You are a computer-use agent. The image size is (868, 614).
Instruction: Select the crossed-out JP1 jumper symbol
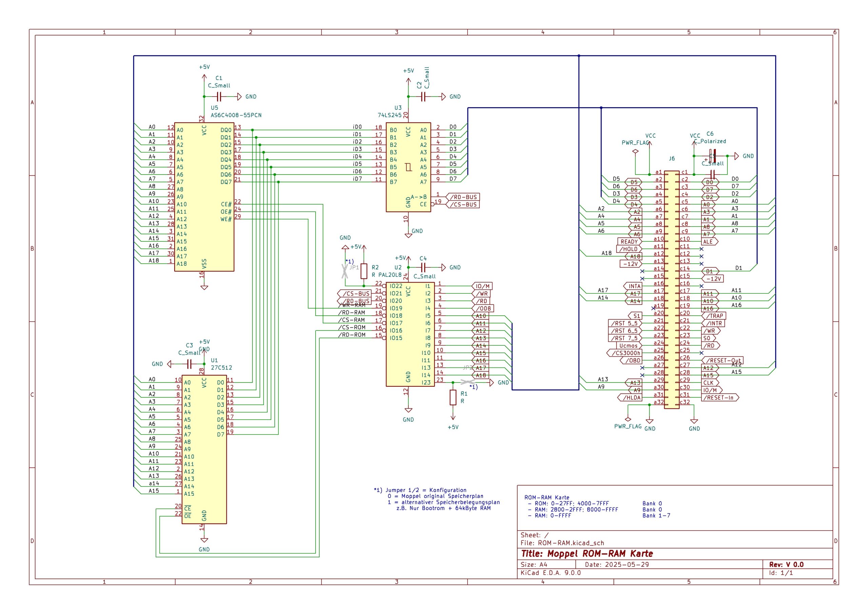(x=344, y=271)
